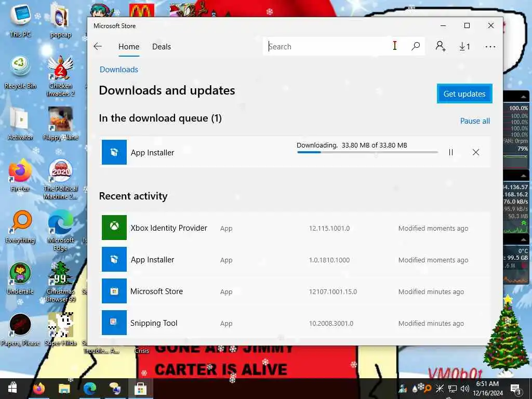
Task: Open volume control in system tray
Action: pos(464,389)
